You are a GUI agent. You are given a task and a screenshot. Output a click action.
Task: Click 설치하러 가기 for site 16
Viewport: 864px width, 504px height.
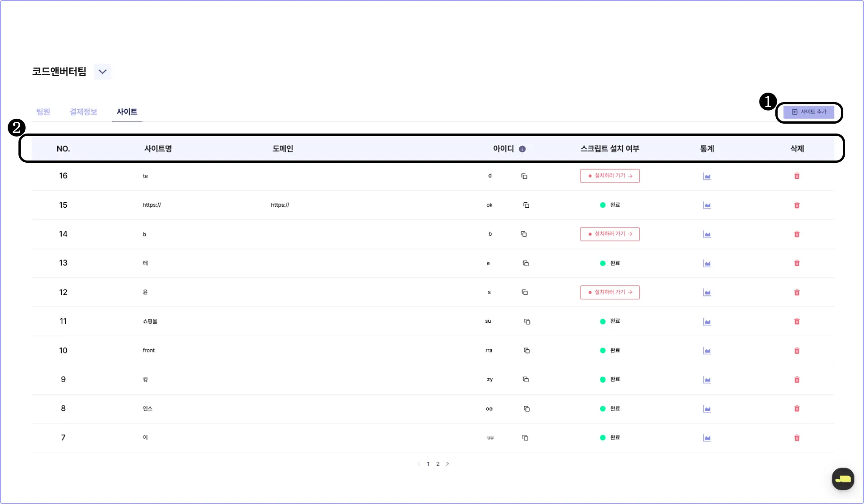click(x=610, y=176)
